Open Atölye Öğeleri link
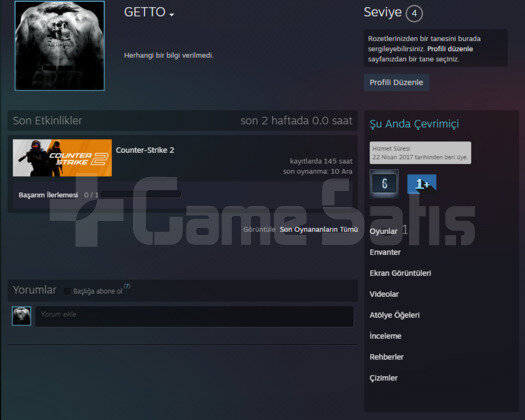 click(x=394, y=315)
